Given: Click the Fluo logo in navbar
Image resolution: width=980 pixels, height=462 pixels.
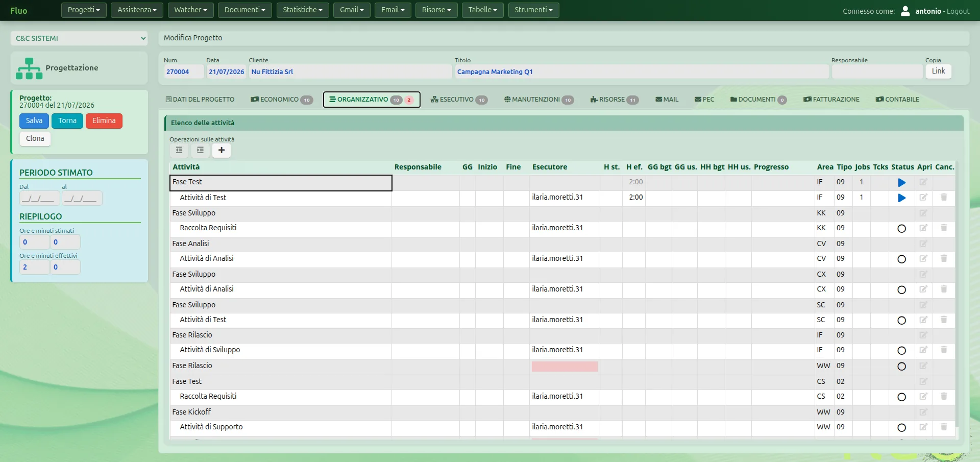Looking at the screenshot, I should (x=19, y=11).
